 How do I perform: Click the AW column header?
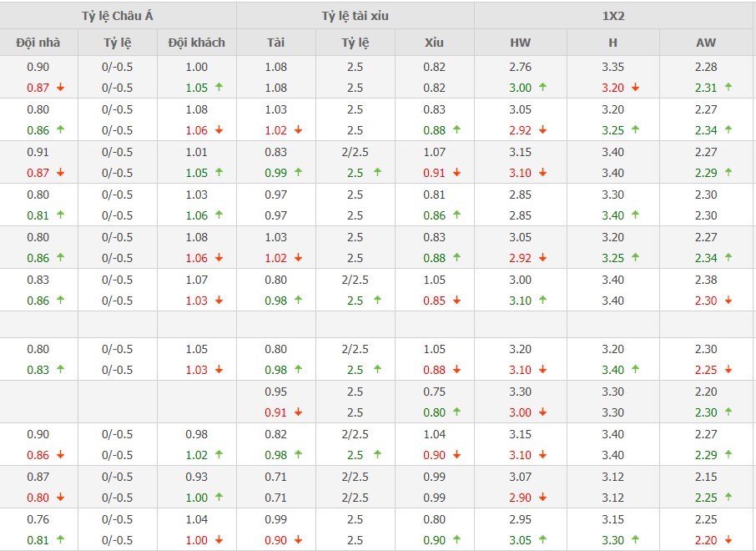click(x=706, y=43)
